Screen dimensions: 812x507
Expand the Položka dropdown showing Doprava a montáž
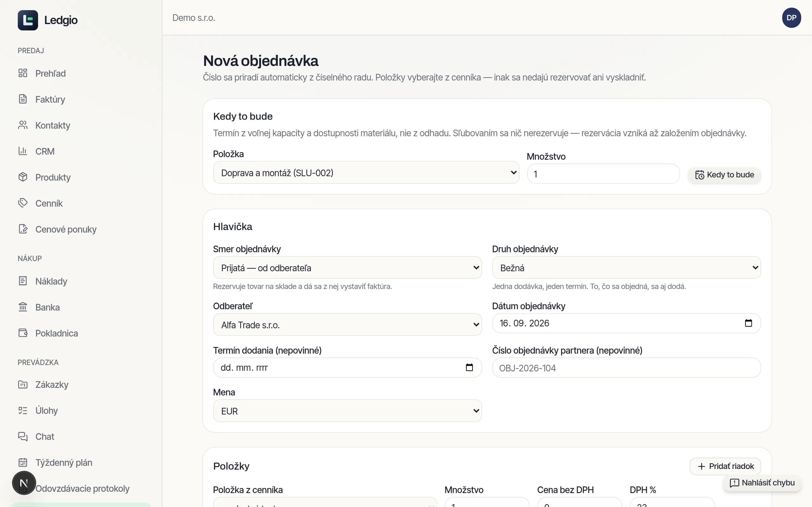click(366, 173)
